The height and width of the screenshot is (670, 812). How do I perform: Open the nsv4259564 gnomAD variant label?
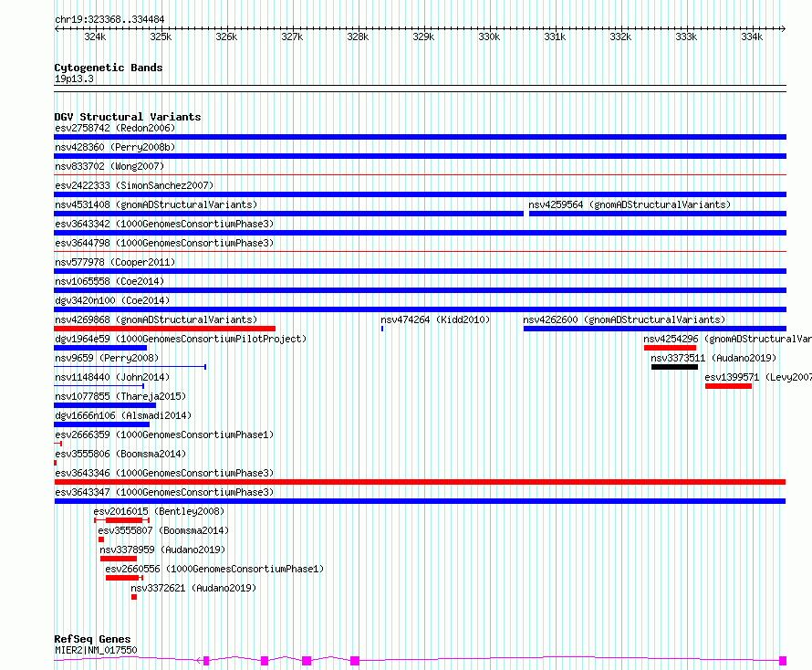[630, 204]
